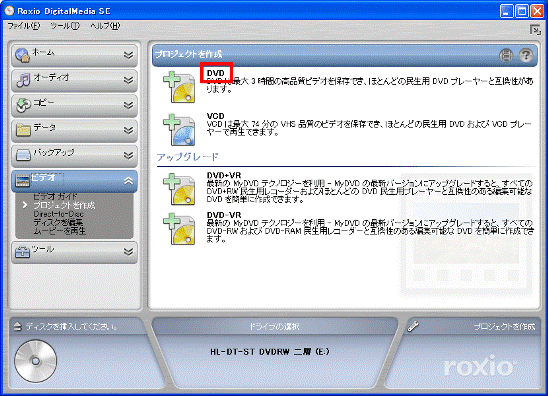Expand the ホーム section chevron
This screenshot has height=396, width=548.
pyautogui.click(x=128, y=55)
